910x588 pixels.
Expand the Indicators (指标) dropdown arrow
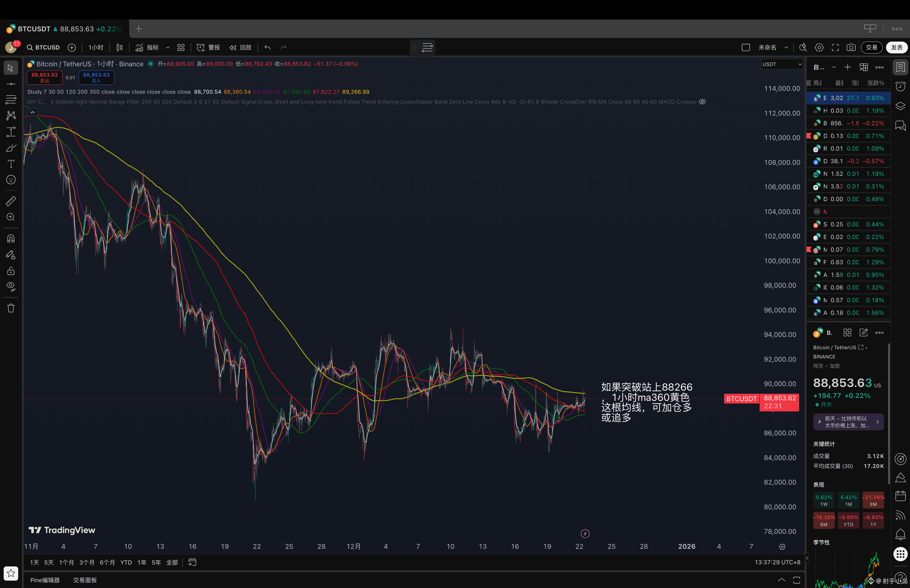coord(168,47)
